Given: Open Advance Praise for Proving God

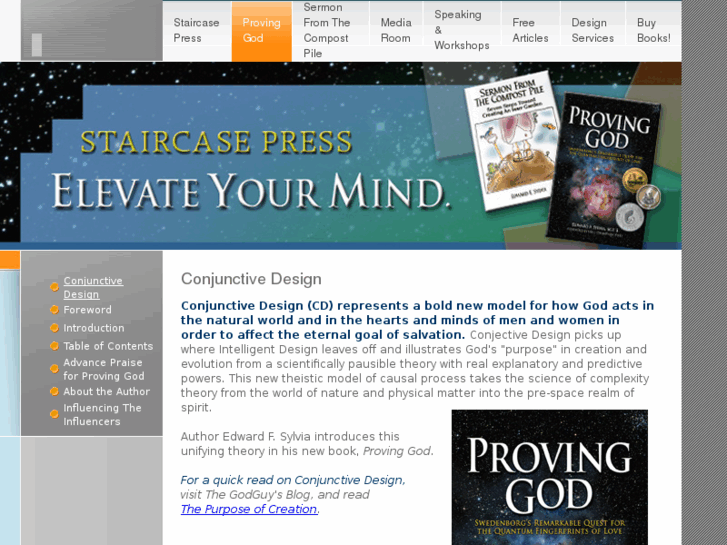Looking at the screenshot, I should (x=104, y=369).
